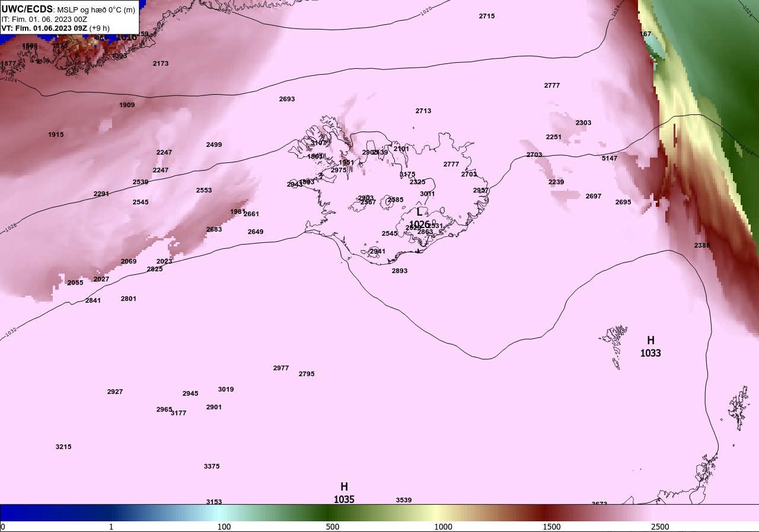Click the height value 2251

tap(554, 137)
